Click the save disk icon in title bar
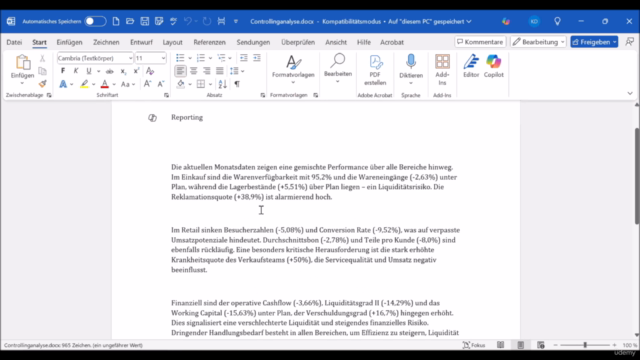The image size is (640, 360). point(144,21)
